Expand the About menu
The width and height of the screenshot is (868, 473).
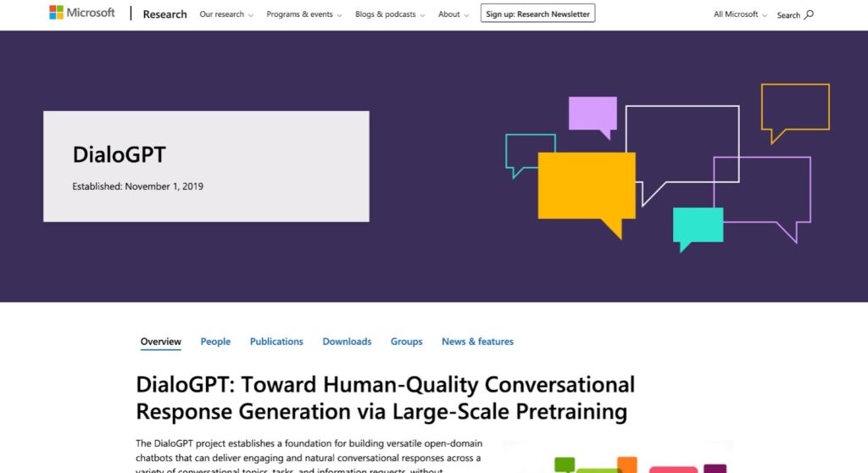(x=453, y=14)
